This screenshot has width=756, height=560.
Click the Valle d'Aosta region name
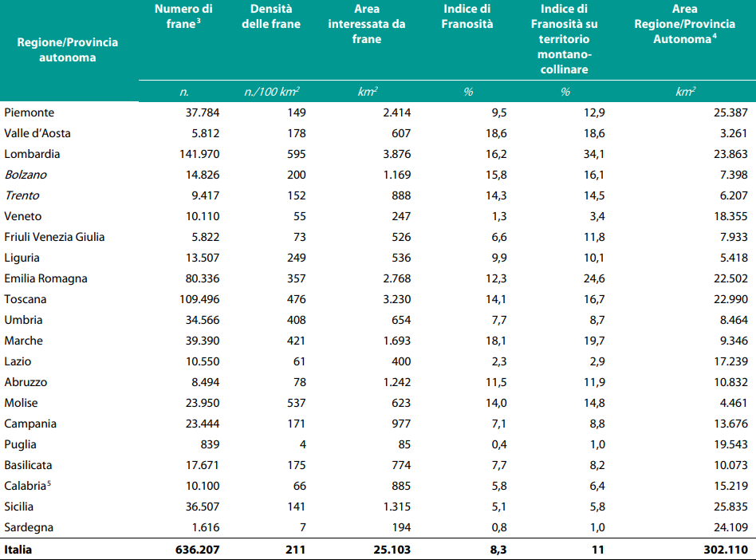37,133
